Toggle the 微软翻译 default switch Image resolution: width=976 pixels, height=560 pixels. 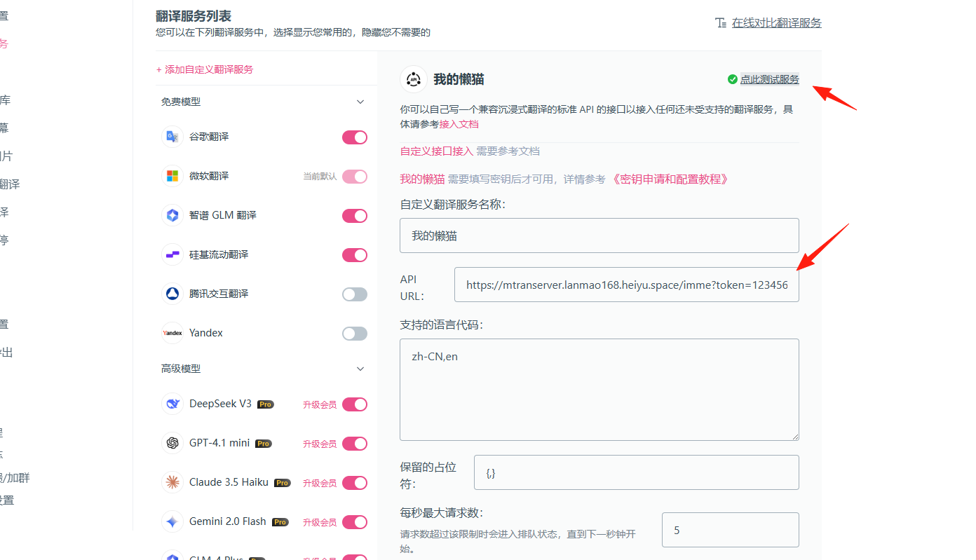coord(355,177)
